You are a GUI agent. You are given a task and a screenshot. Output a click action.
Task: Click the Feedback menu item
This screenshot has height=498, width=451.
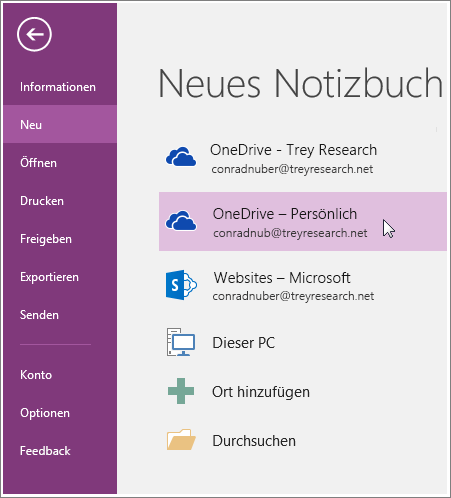60,451
